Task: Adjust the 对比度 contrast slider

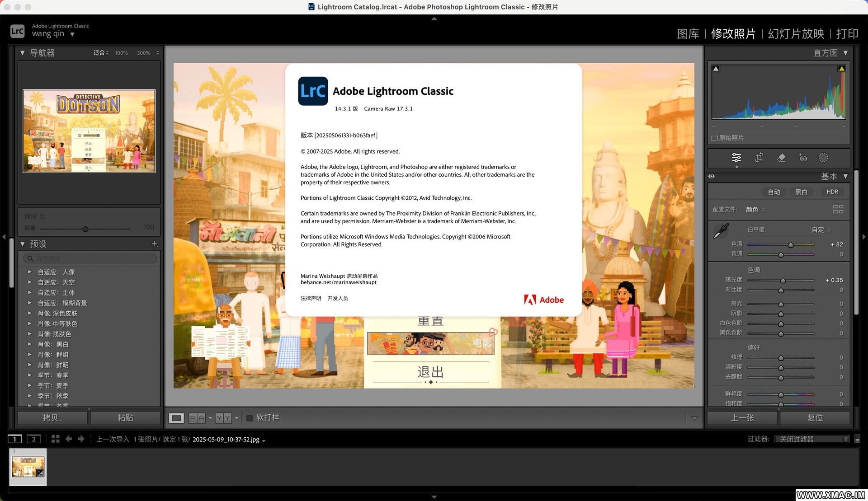Action: click(x=781, y=290)
